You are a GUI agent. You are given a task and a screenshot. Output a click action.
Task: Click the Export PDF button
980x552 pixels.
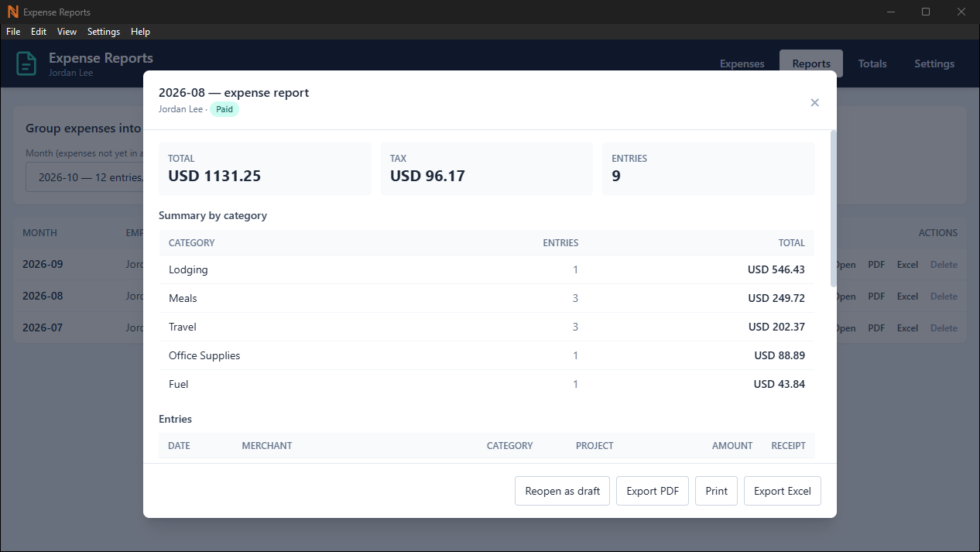[x=653, y=491]
